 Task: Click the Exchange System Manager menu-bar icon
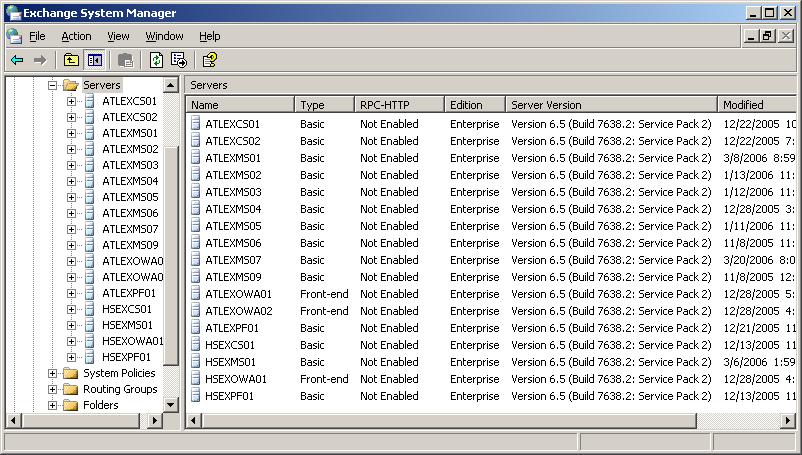(x=14, y=36)
